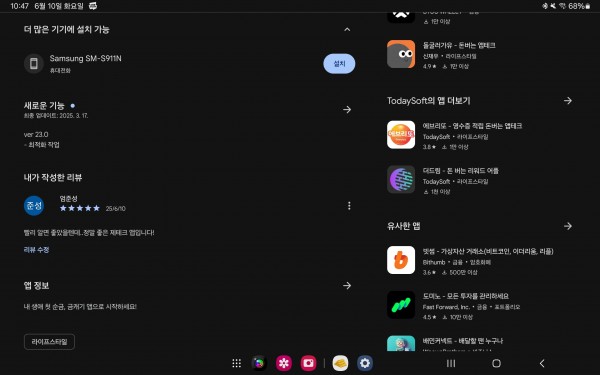The height and width of the screenshot is (375, 600).
Task: Click the five-star rating on my review
Action: pyautogui.click(x=80, y=208)
